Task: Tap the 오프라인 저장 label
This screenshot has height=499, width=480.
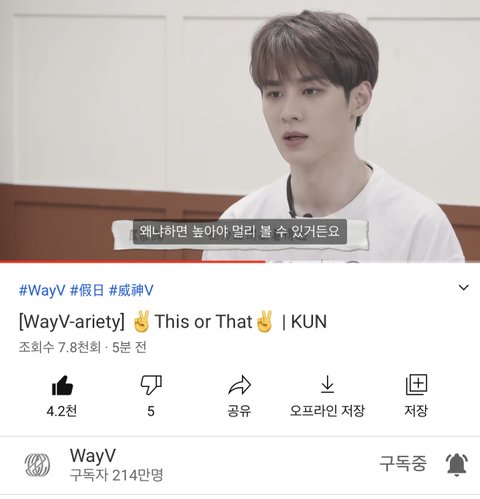Action: click(327, 411)
